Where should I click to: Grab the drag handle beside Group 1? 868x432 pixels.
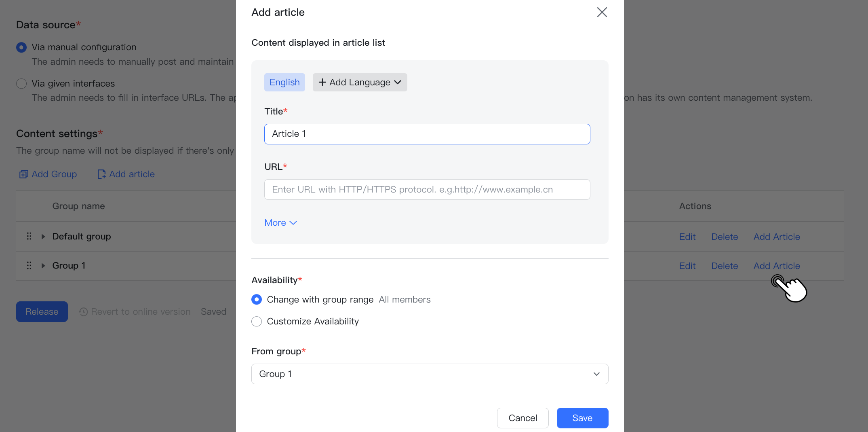[29, 265]
